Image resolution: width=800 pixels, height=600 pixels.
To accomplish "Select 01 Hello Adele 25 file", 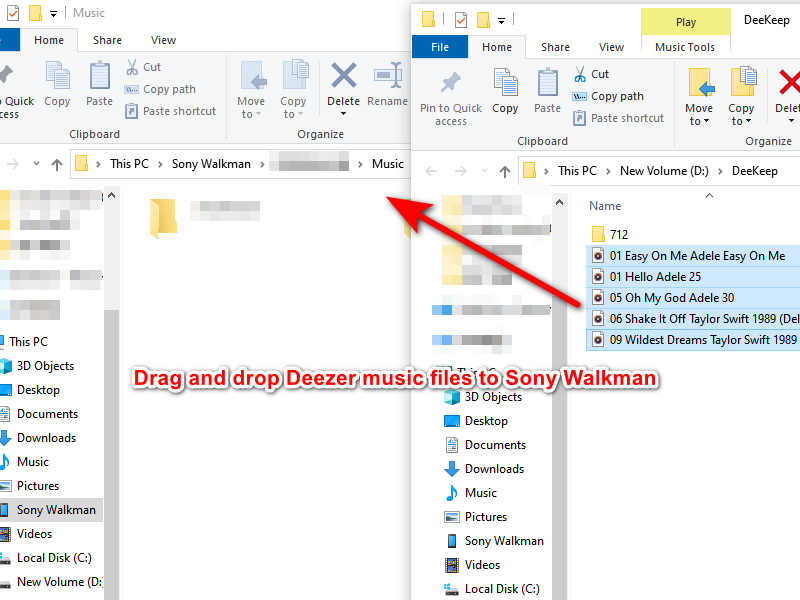I will click(693, 277).
